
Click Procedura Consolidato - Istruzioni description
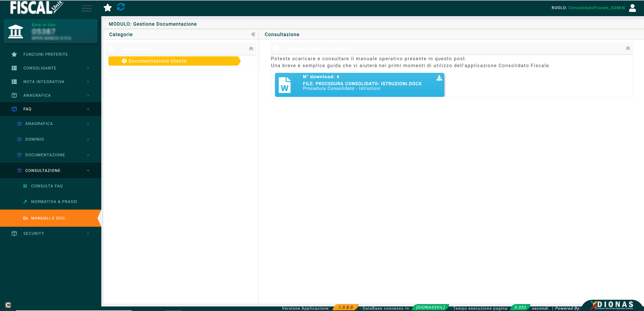click(341, 88)
